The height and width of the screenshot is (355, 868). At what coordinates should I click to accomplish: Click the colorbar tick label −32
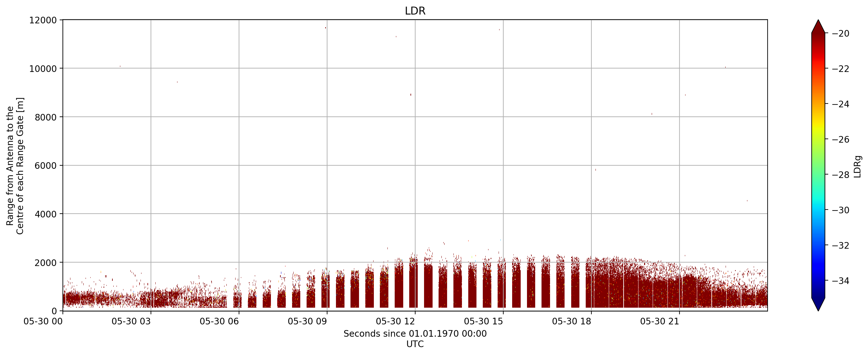pyautogui.click(x=841, y=246)
